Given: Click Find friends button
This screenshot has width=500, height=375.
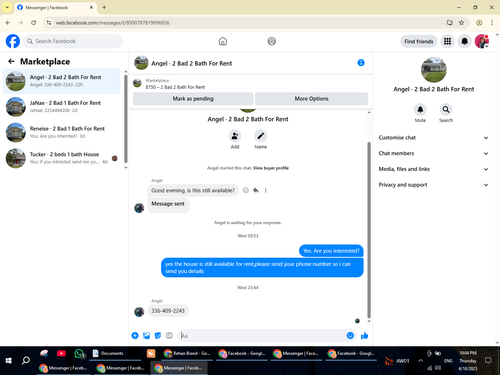Looking at the screenshot, I should point(419,41).
